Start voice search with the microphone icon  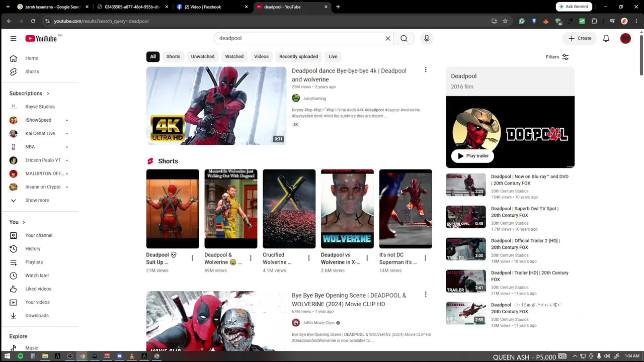point(427,38)
